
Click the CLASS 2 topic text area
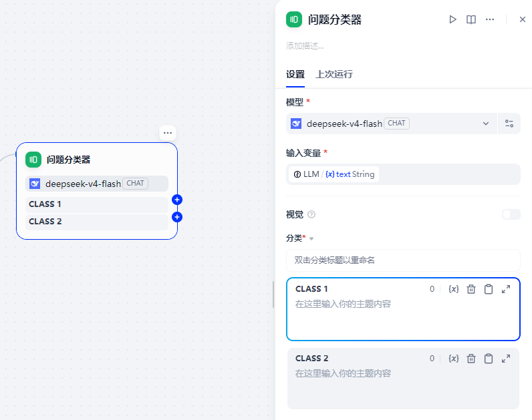[x=403, y=387]
